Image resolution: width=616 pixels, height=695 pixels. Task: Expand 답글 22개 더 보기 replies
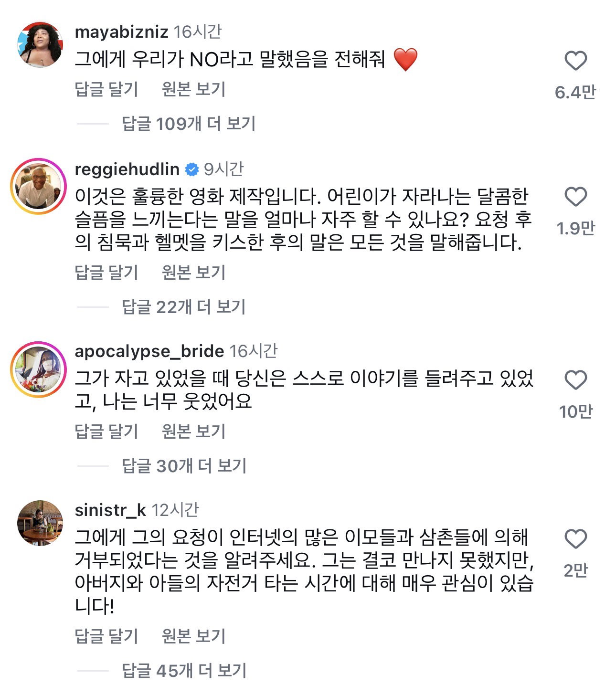pyautogui.click(x=184, y=307)
